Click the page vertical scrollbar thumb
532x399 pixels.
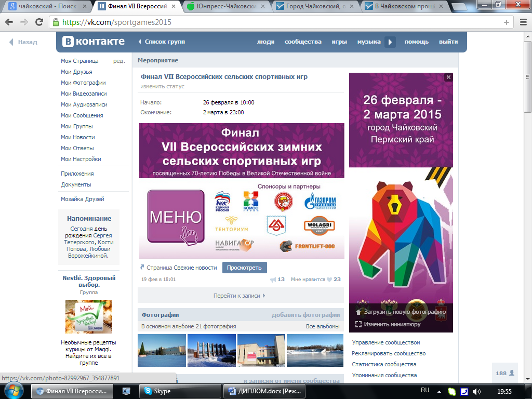click(x=528, y=77)
